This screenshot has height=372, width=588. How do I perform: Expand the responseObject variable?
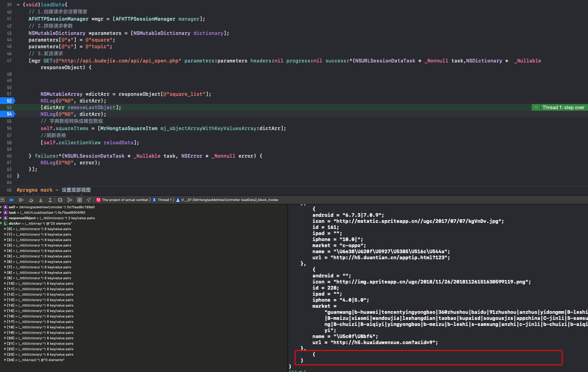tap(2, 218)
